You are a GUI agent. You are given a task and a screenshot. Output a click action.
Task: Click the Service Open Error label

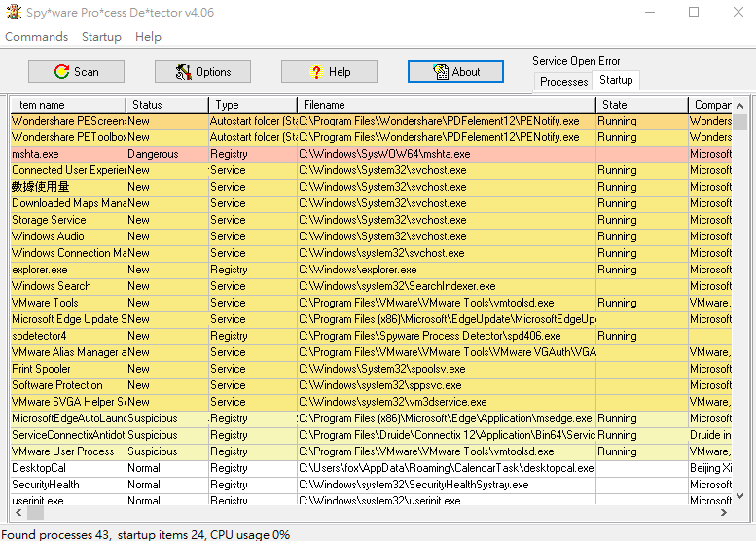tap(576, 61)
